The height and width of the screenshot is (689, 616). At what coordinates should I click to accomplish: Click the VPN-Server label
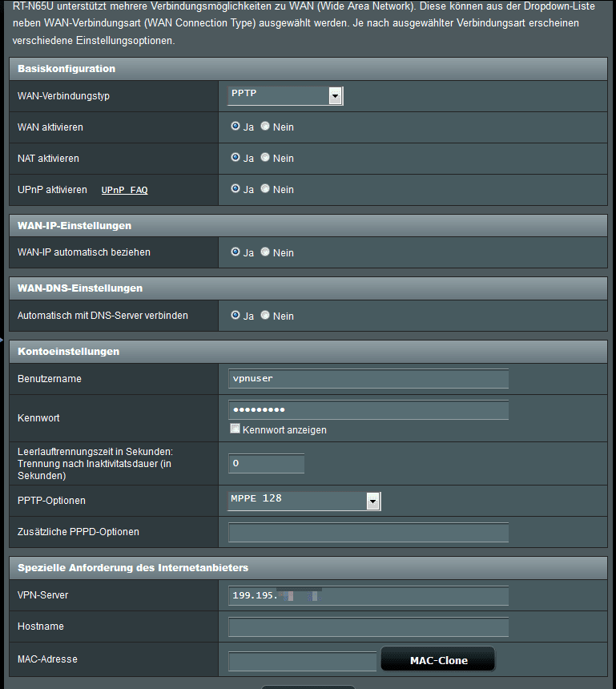(43, 595)
